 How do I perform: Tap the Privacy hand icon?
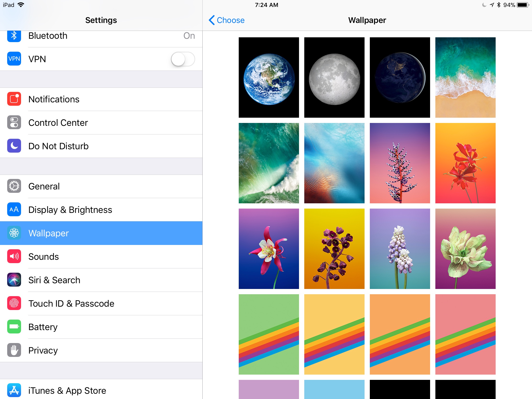[x=14, y=350]
